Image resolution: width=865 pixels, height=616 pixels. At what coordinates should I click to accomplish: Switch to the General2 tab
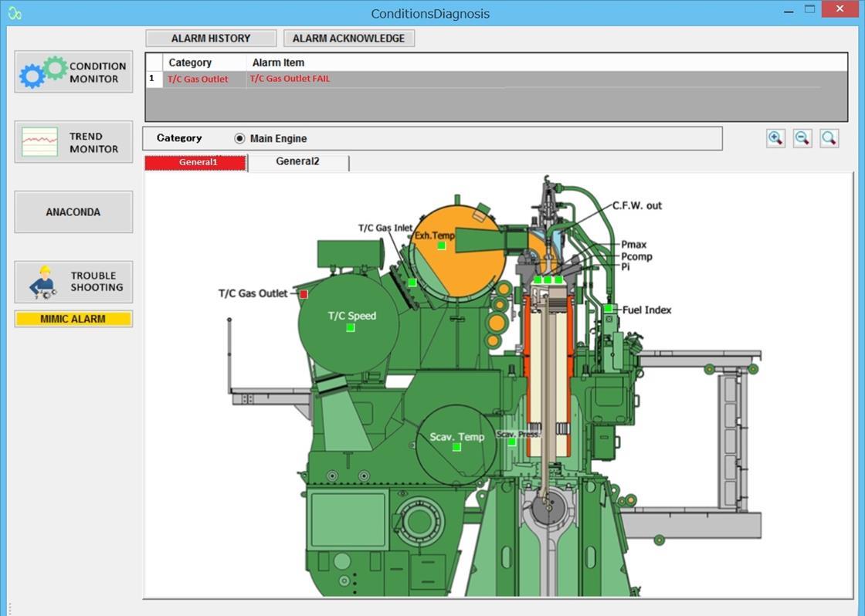click(297, 163)
